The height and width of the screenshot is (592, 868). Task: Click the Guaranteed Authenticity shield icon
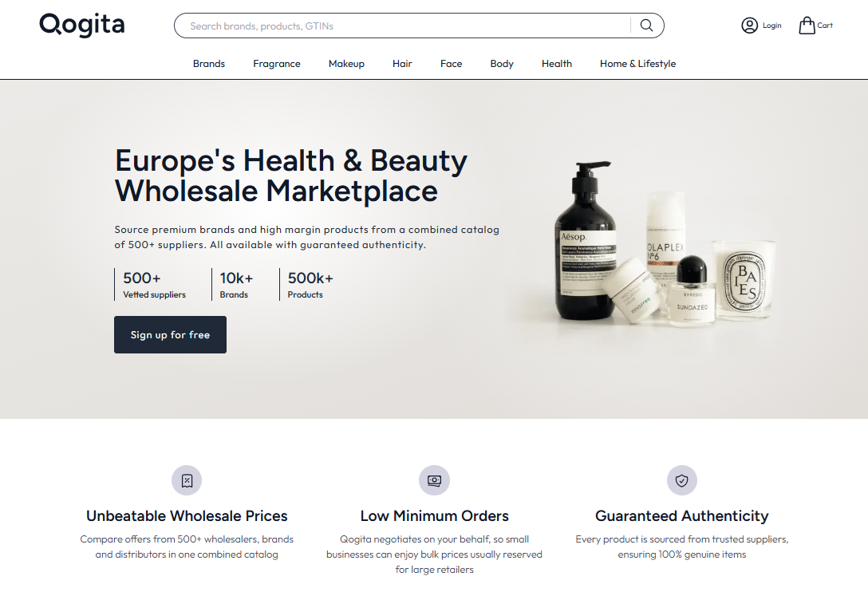coord(681,480)
